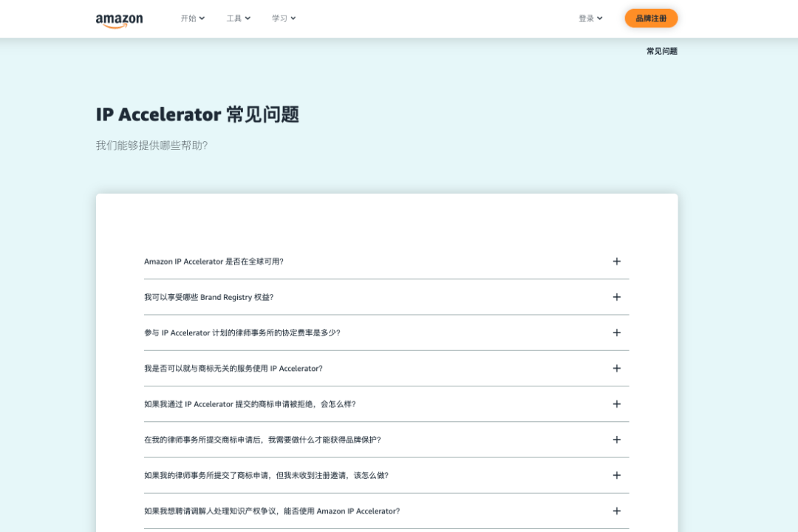Screen dimensions: 798x532
Task: Expand plus icon for 是否在全球可用 question
Action: [x=616, y=262]
